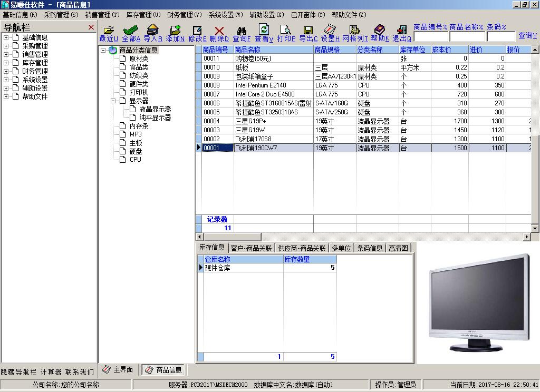Viewport: 540px width, 392px height.
Task: Expand the 库存管理 navigation group
Action: pos(6,62)
